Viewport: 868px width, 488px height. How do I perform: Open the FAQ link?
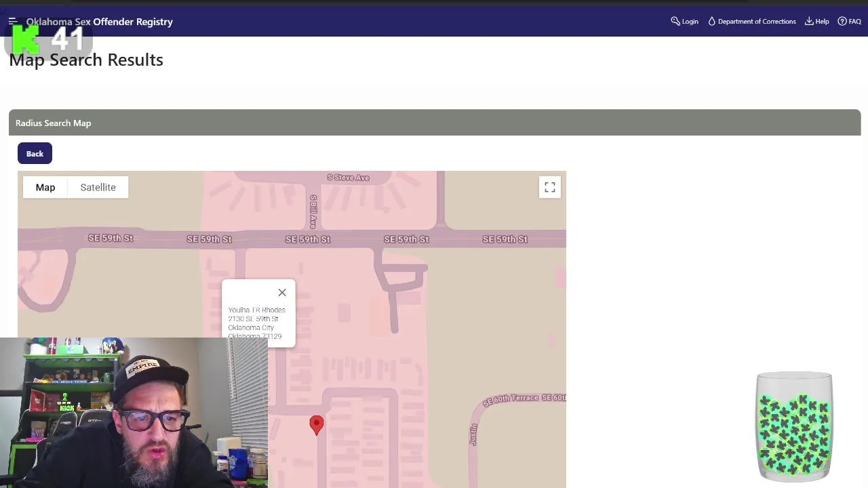coord(849,22)
